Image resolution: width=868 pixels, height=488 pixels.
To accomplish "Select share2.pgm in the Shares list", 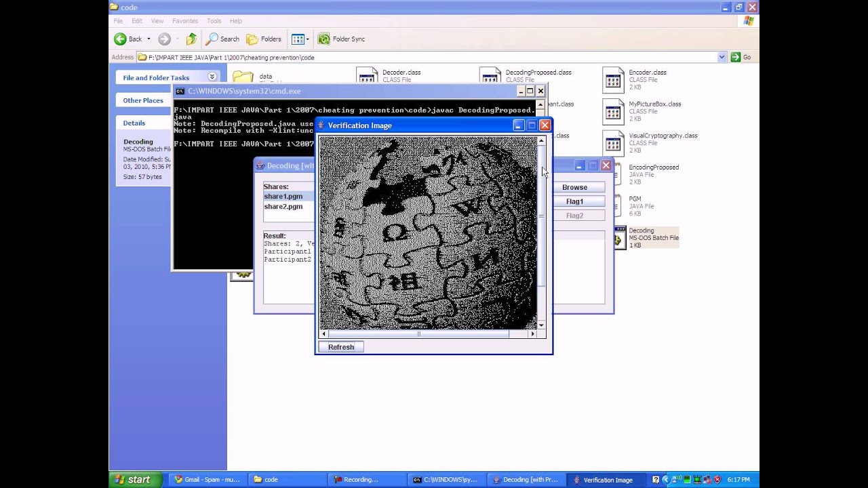I will (283, 207).
